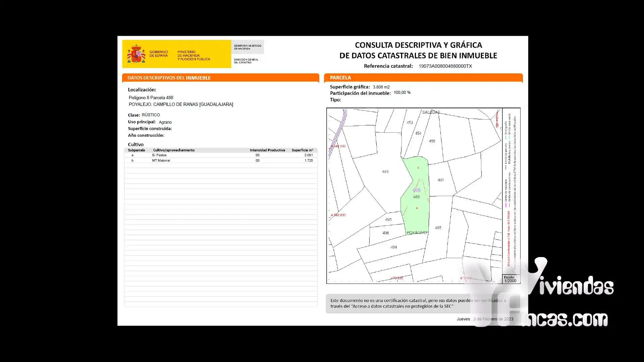The height and width of the screenshot is (362, 644).
Task: Click the POYALEJO place label on map
Action: point(417,233)
